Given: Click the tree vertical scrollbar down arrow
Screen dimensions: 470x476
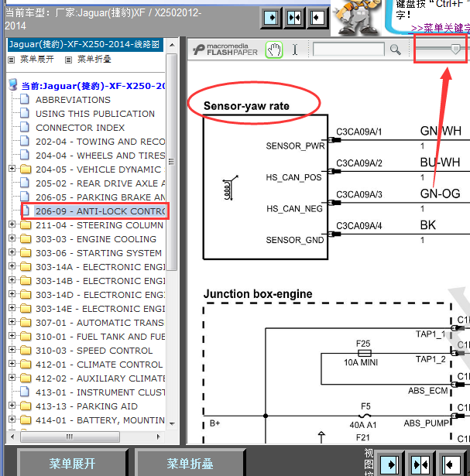Looking at the screenshot, I should (x=172, y=423).
